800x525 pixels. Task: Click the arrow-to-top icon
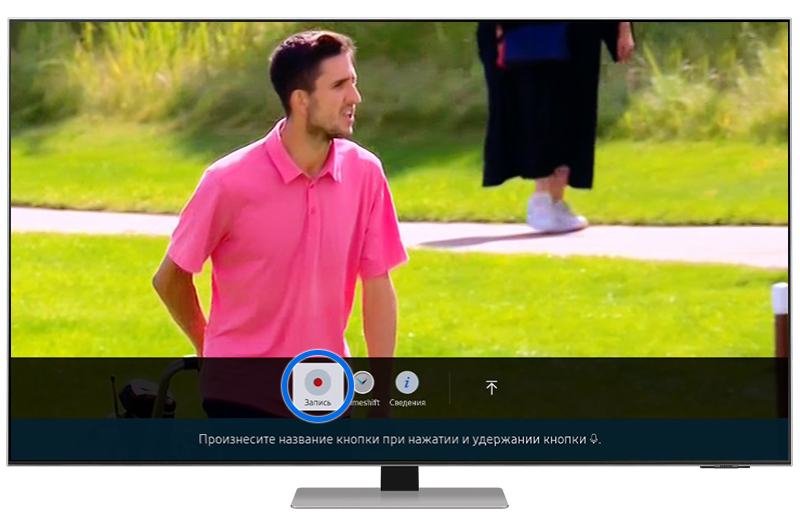coord(491,387)
